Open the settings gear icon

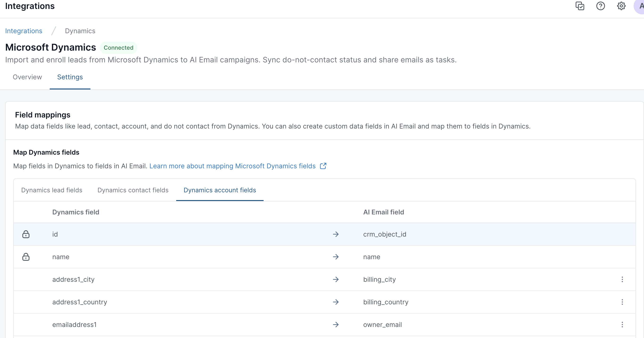[621, 6]
